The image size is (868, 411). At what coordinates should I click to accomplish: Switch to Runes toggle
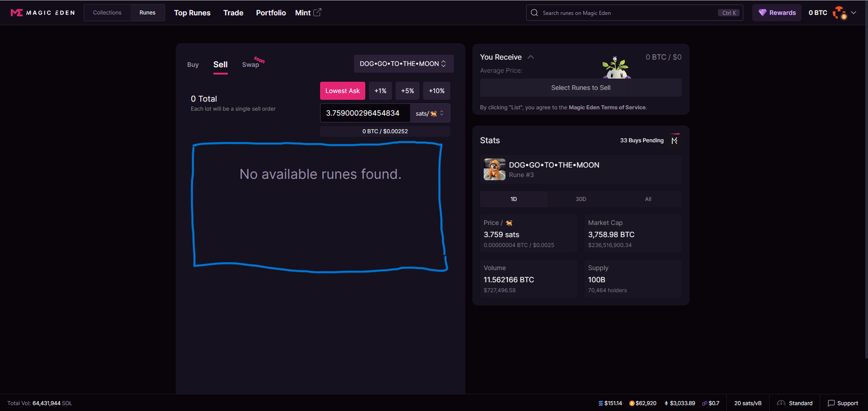(x=147, y=13)
